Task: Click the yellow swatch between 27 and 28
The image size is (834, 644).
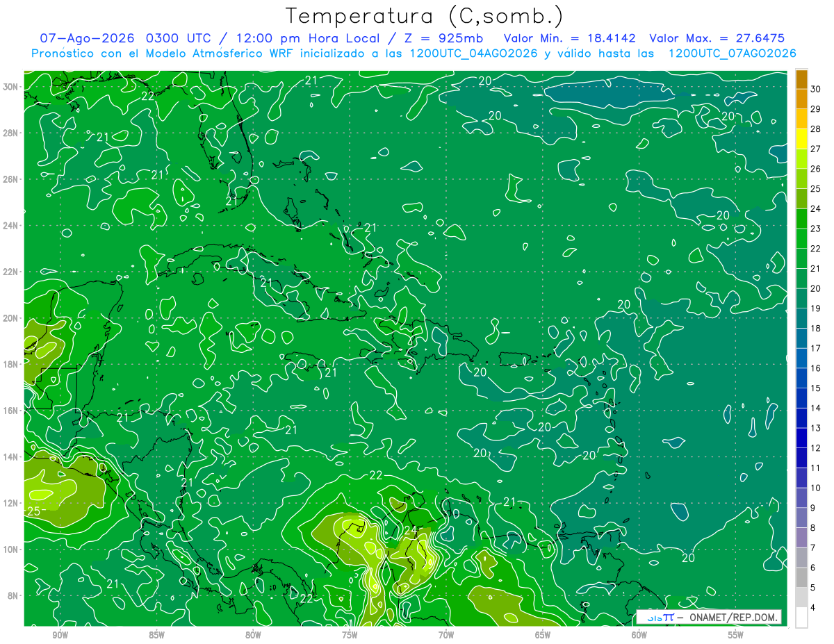Action: tap(801, 139)
